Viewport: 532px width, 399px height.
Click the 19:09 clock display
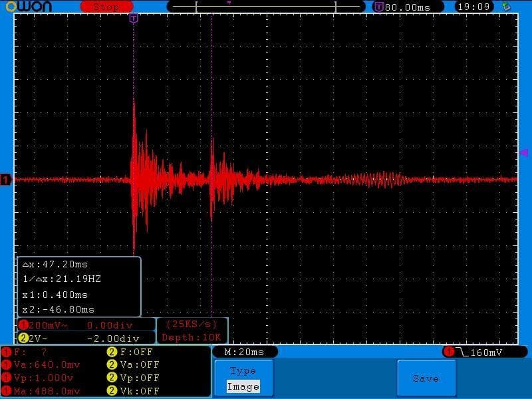coord(473,7)
